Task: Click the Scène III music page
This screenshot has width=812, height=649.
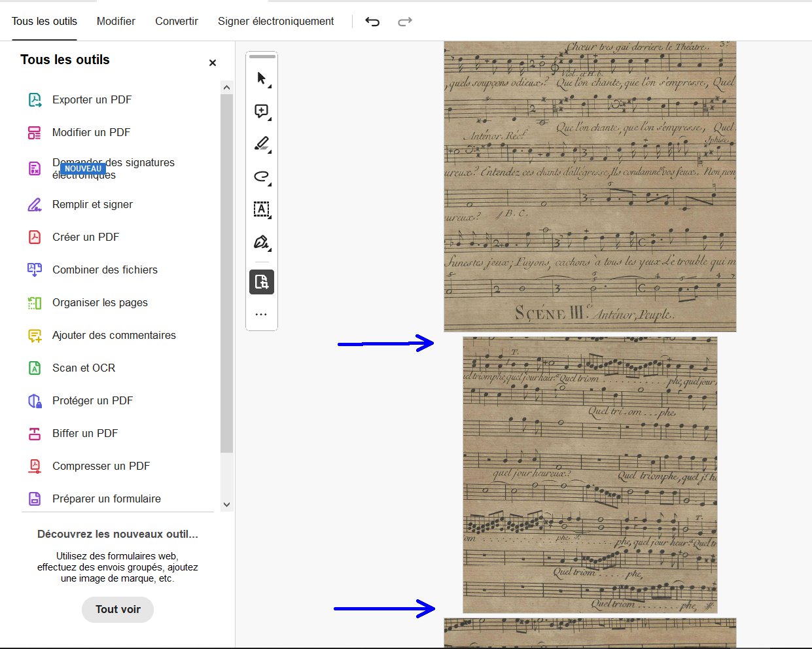Action: [590, 186]
